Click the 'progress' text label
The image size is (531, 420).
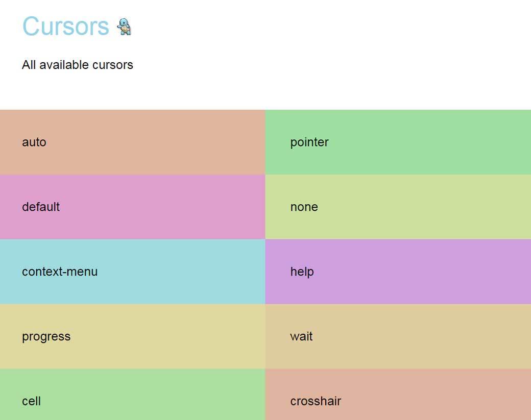tap(46, 337)
